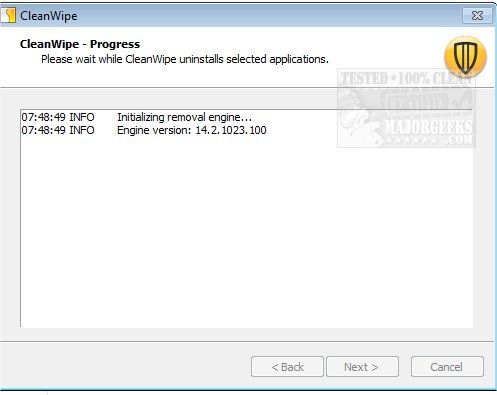Click the Next > button
This screenshot has width=497, height=395.
coord(362,367)
